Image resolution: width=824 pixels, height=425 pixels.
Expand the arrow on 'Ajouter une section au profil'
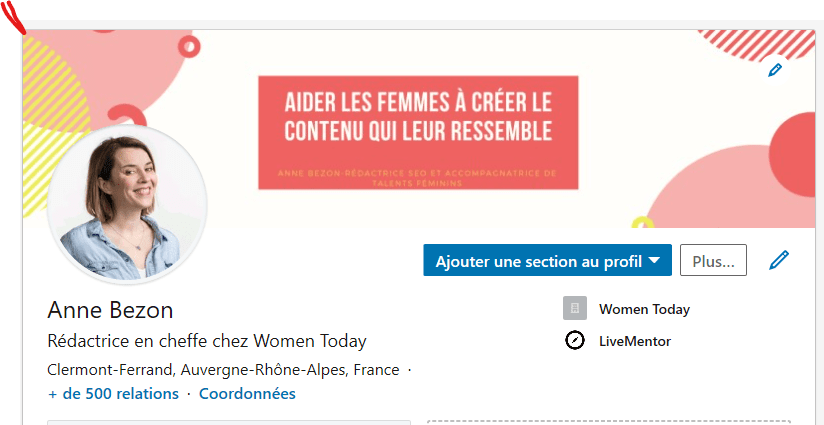click(654, 261)
